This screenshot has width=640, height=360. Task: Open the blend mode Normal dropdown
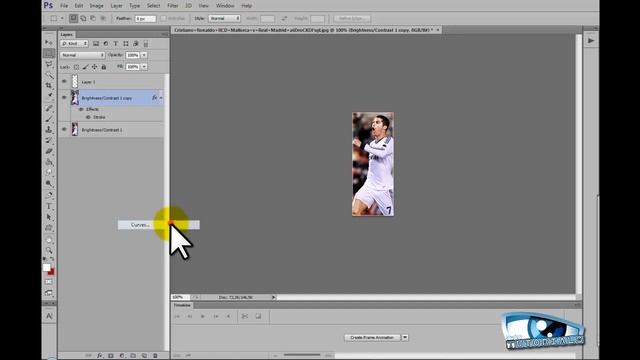pos(82,55)
